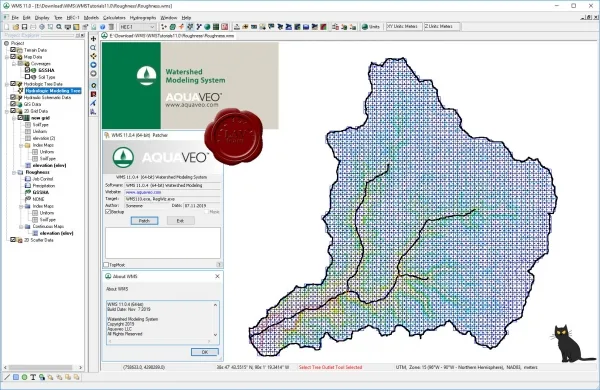600x390 pixels.
Task: Select the Rotate tool in vertical toolbar
Action: [93, 56]
